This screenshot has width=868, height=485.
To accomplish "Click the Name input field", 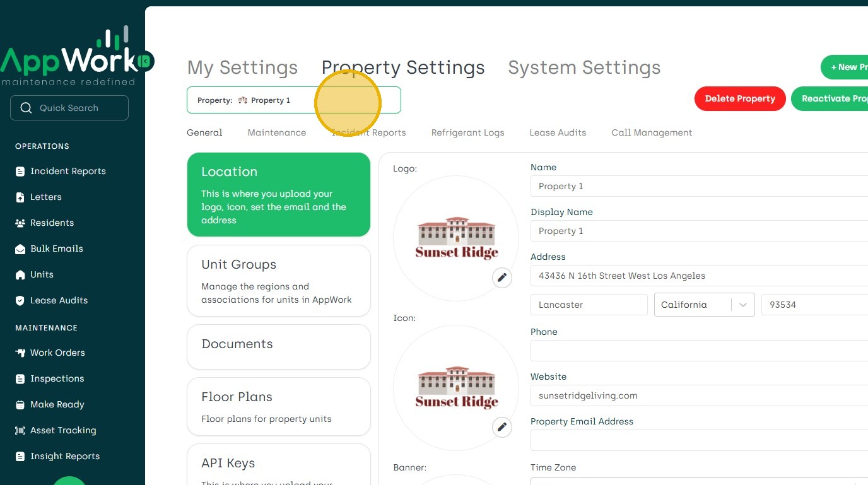I will tap(699, 186).
